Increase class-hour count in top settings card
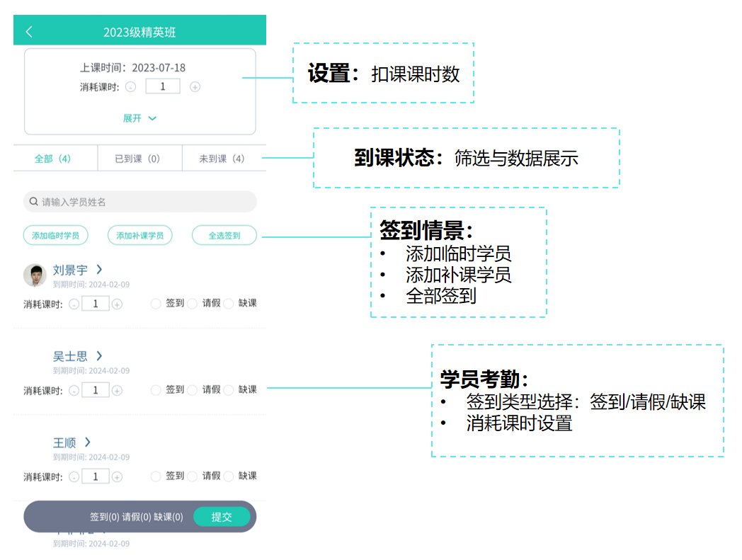The width and height of the screenshot is (742, 560). click(195, 87)
